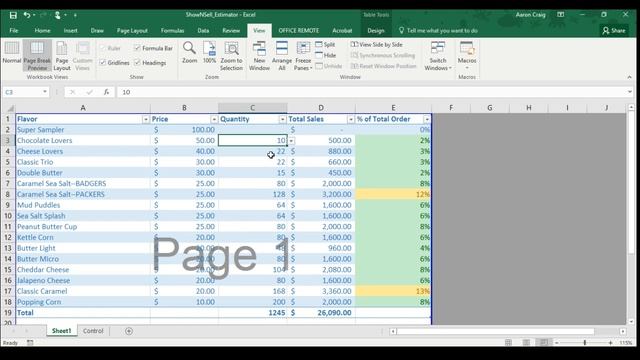The height and width of the screenshot is (360, 640).
Task: Open the Design table tools tab
Action: click(376, 31)
